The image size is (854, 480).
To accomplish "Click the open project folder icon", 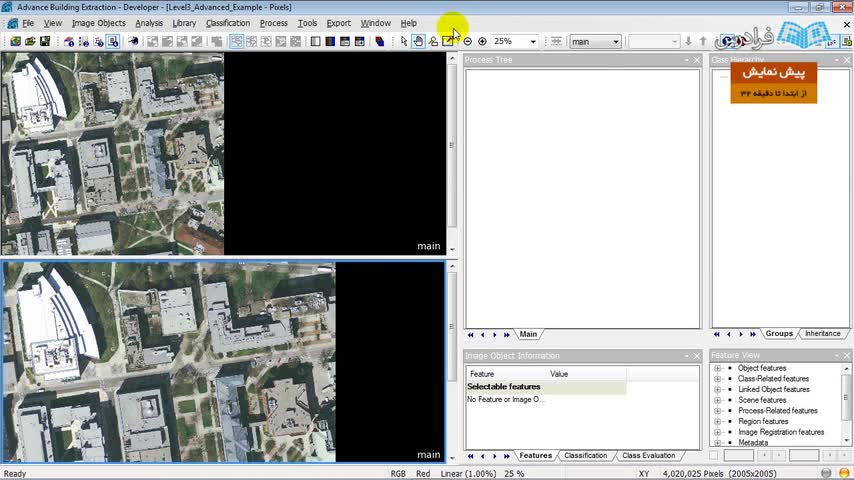I will [x=30, y=41].
